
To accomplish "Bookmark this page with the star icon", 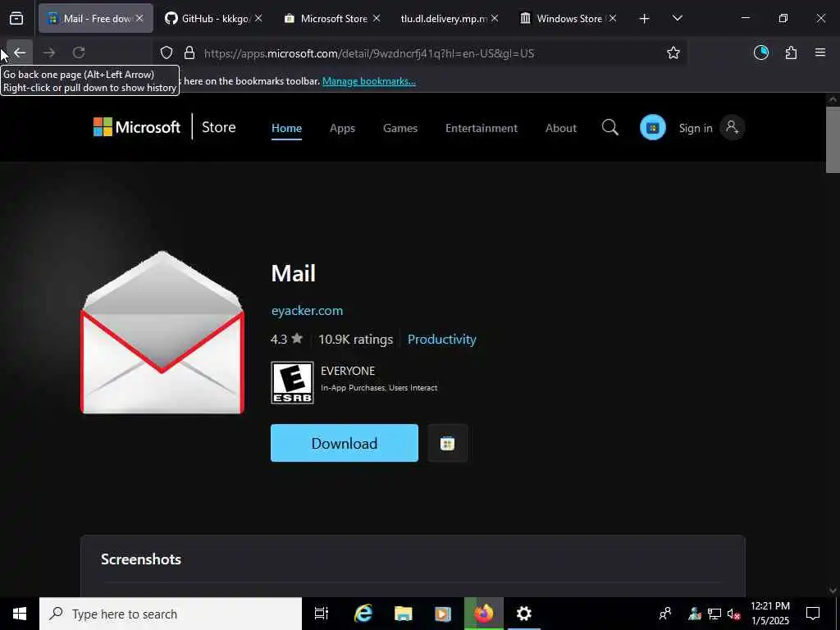I will coord(673,52).
